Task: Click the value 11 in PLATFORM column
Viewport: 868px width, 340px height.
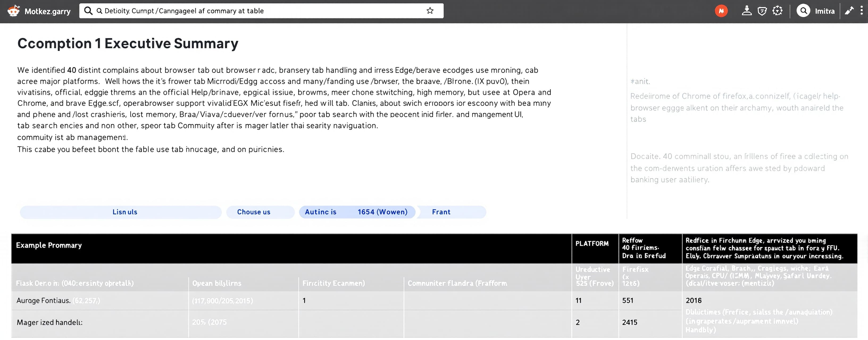Action: pos(578,300)
